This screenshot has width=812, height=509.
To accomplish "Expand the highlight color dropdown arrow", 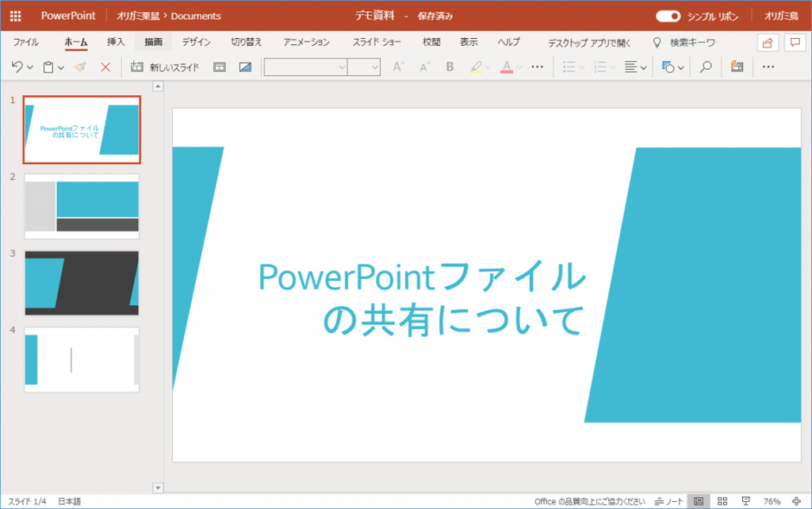I will (488, 67).
